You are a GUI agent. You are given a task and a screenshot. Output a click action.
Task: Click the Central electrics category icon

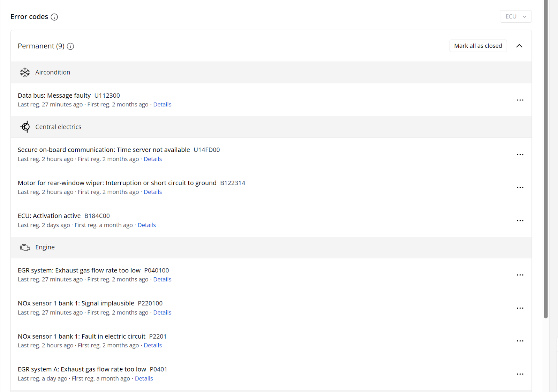[x=25, y=127]
